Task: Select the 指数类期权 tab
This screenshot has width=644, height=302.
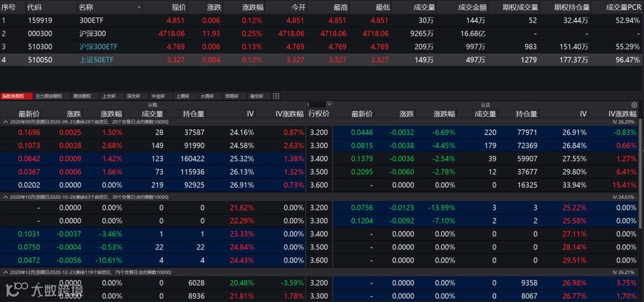Action: 16,96
